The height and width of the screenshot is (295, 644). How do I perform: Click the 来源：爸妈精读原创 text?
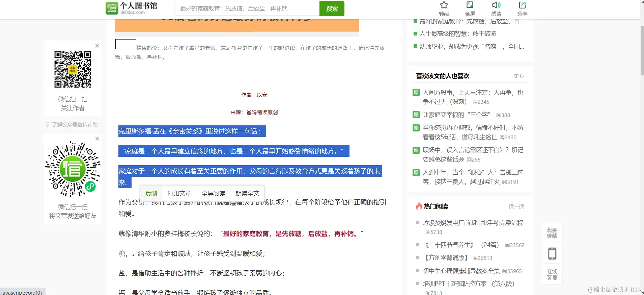click(254, 112)
